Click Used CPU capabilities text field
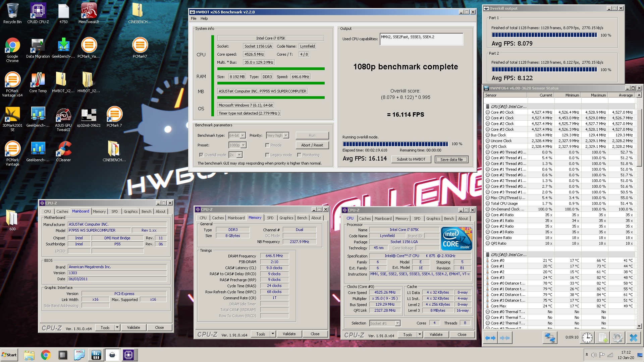Viewport: 644px width, 362px height. point(421,39)
